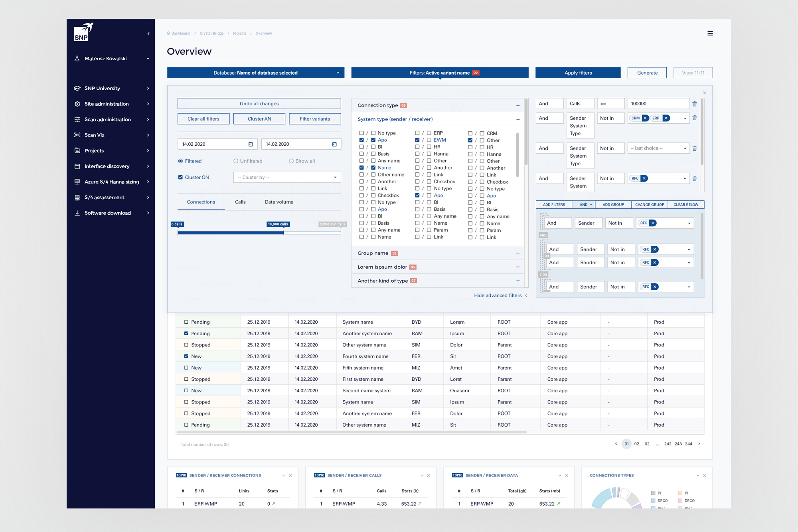Collapse the sidebar using the chevron
The image size is (798, 532).
coord(148,34)
